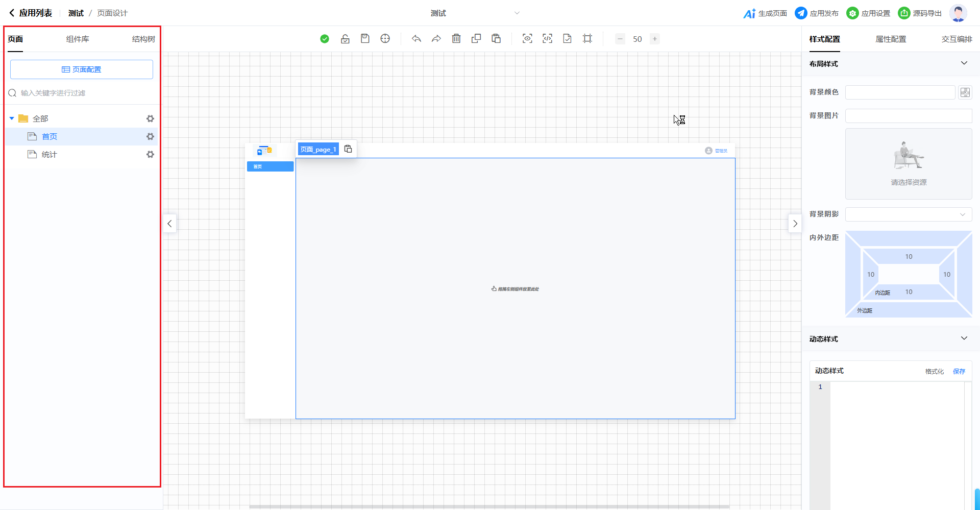
Task: Open the 背景颜色 color picker swatch
Action: click(x=965, y=92)
